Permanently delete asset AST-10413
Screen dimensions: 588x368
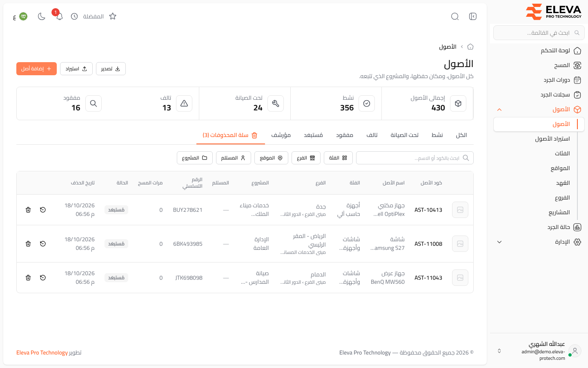click(28, 210)
